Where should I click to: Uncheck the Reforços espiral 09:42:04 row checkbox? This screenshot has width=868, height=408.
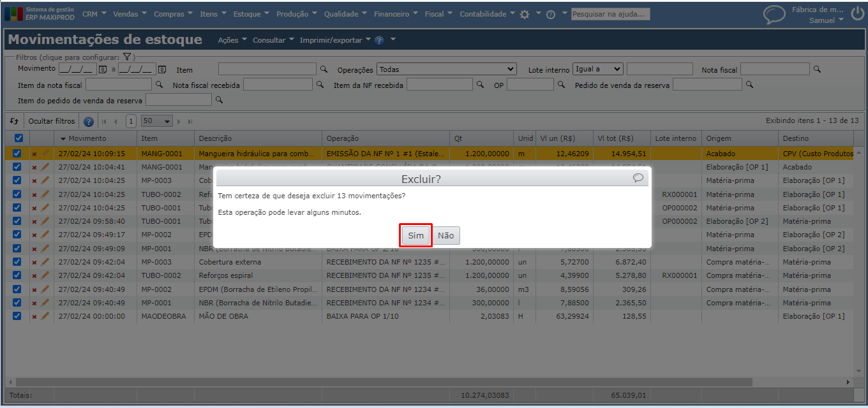click(x=17, y=275)
